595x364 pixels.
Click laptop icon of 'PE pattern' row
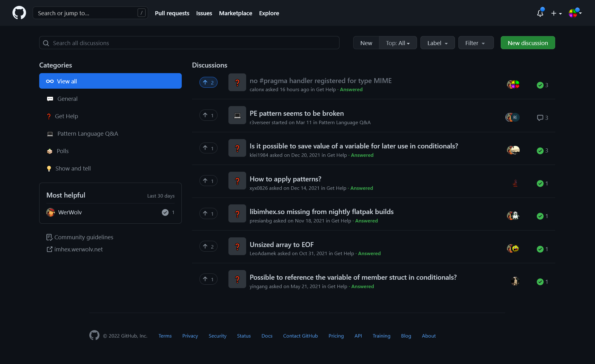[x=237, y=115]
